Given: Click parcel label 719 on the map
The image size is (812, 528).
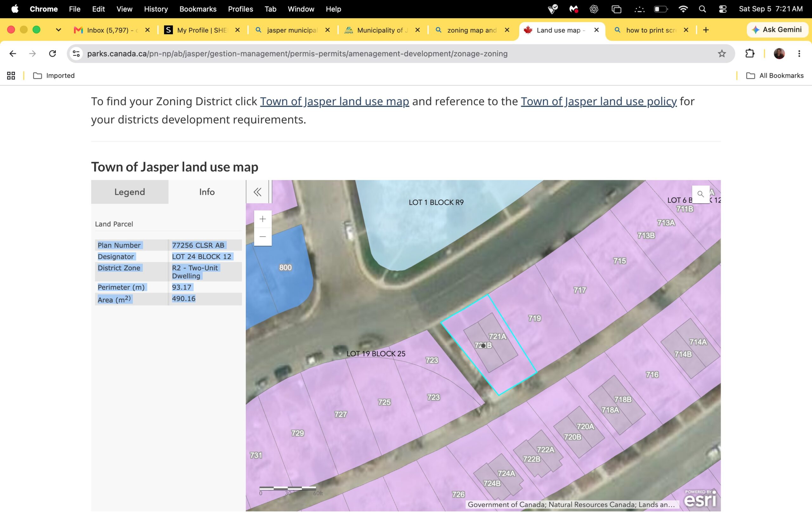Looking at the screenshot, I should 535,318.
